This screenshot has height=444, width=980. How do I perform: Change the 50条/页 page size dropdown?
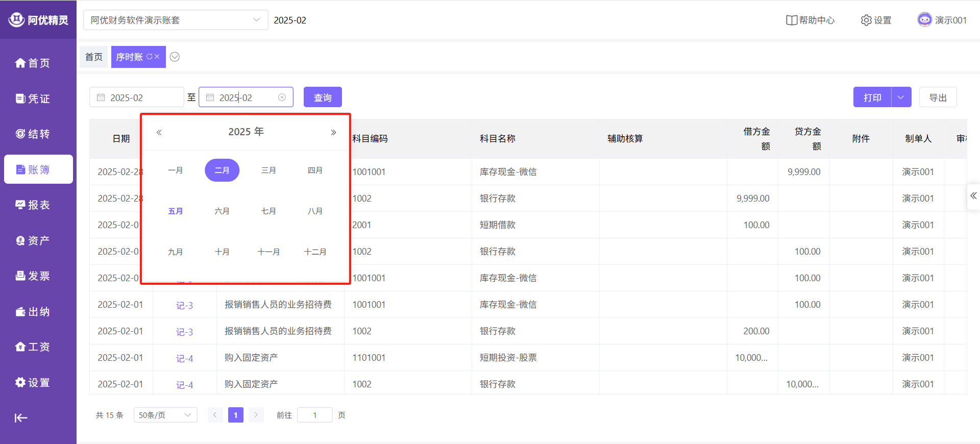pyautogui.click(x=165, y=415)
